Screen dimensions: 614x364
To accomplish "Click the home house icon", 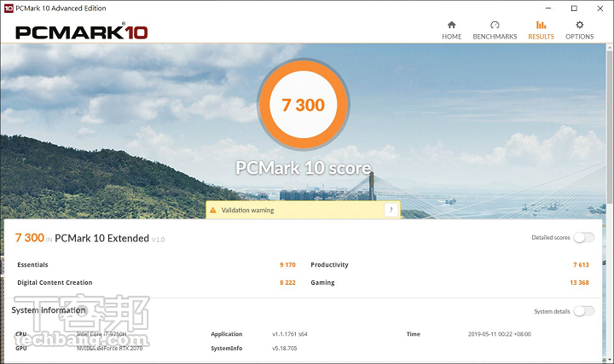I will pos(451,25).
